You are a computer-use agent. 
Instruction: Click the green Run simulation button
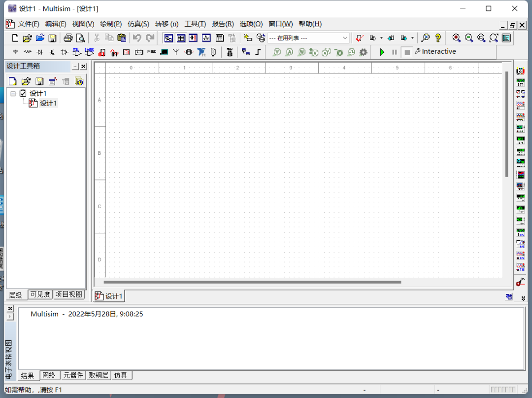(382, 52)
